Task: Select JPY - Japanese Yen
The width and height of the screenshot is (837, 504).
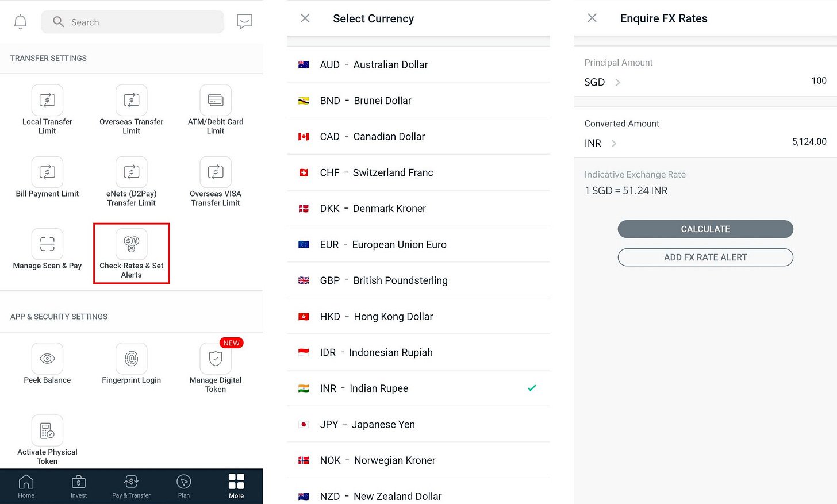Action: [418, 424]
